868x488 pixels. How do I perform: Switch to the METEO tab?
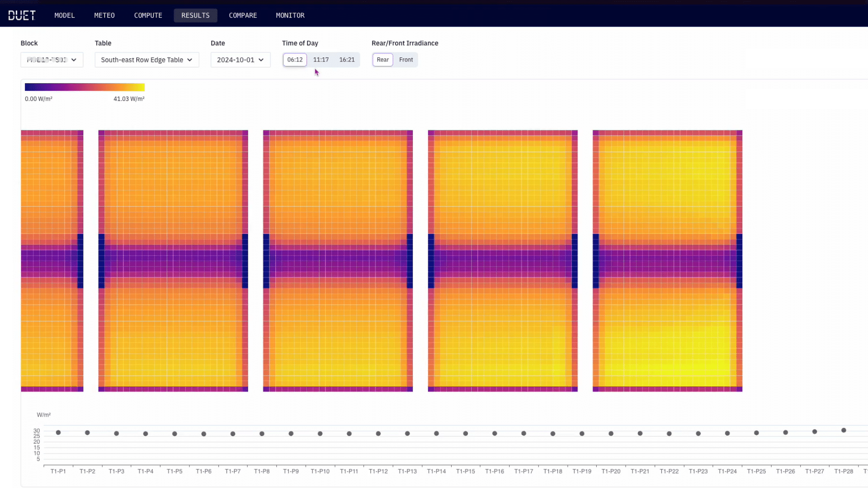[104, 15]
